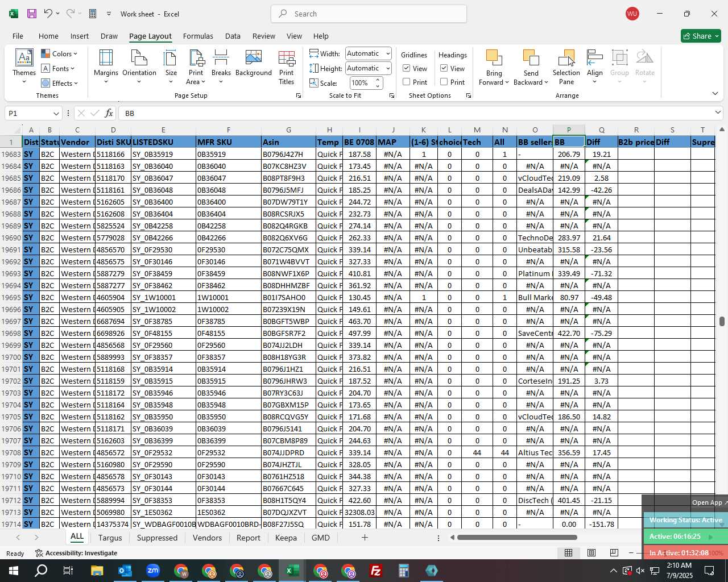728x582 pixels.
Task: Switch to Data ribbon tab
Action: 233,36
